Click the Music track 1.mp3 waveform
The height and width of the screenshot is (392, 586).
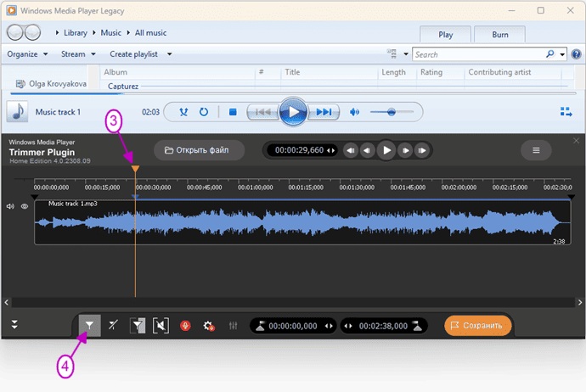(x=302, y=222)
